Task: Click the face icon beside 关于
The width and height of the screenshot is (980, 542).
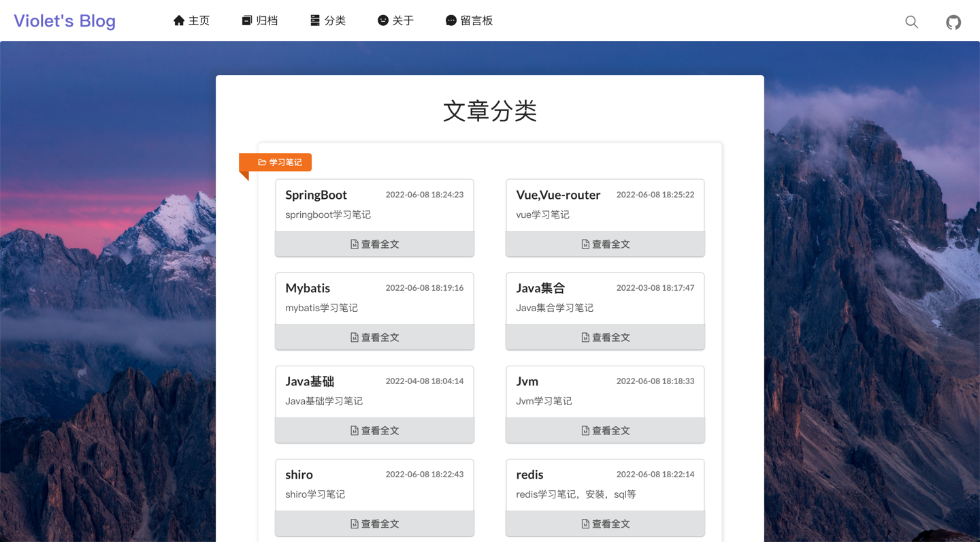Action: pos(383,20)
